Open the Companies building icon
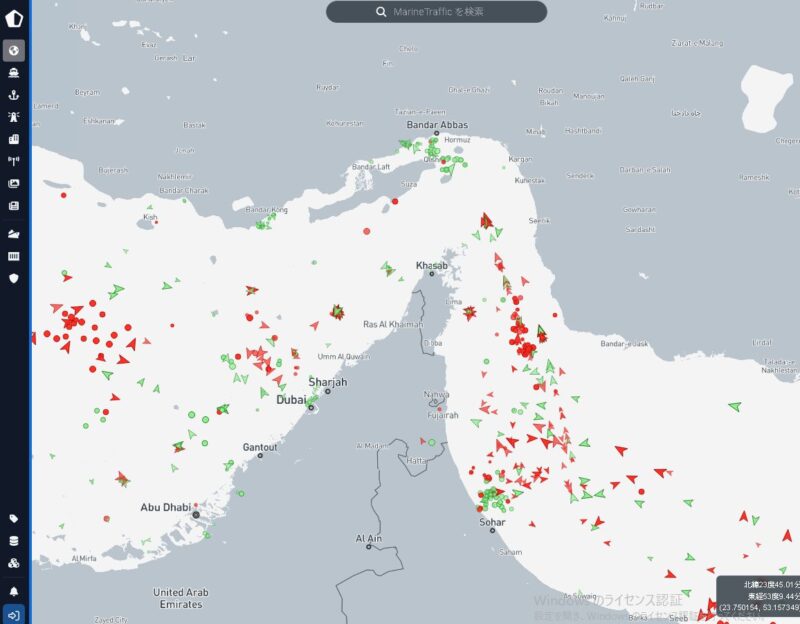800x624 pixels. point(14,139)
